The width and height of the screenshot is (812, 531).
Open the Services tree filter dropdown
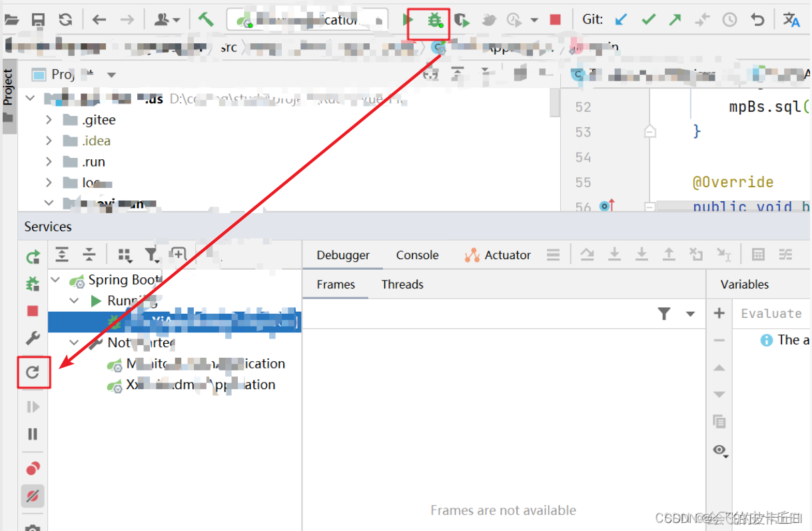click(153, 255)
